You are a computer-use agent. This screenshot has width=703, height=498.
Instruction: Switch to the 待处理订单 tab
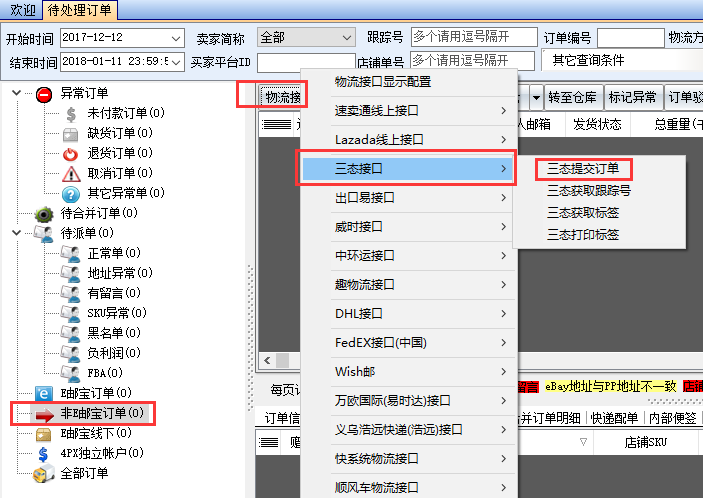click(79, 10)
